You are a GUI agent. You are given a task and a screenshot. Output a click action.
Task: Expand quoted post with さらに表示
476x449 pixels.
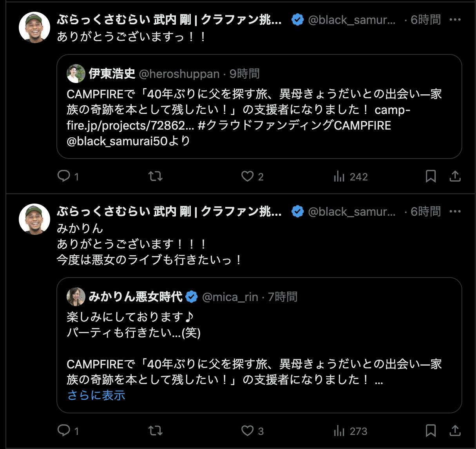pos(96,395)
